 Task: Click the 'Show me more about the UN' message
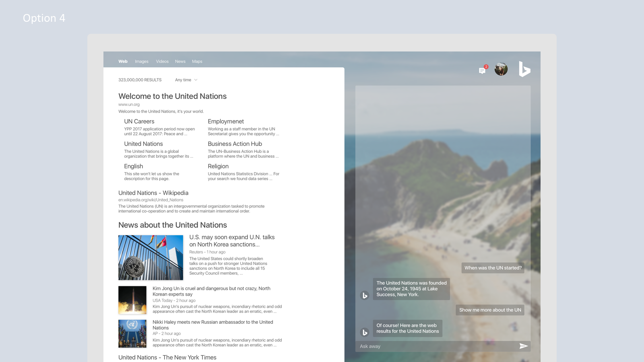[490, 310]
